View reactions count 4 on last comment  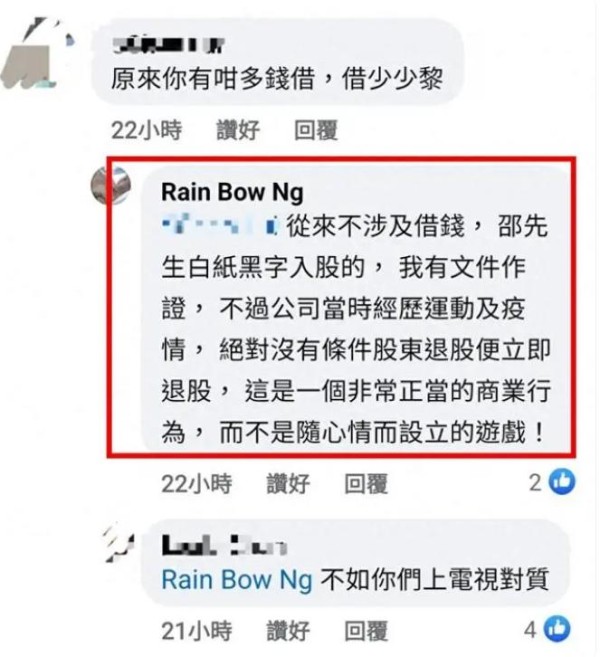tap(530, 630)
